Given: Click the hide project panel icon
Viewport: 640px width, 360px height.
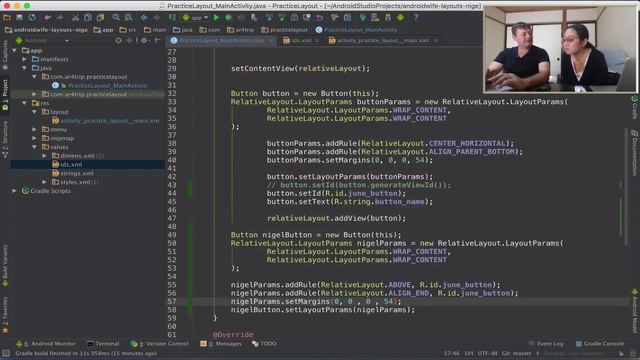Looking at the screenshot, I should tap(158, 40).
